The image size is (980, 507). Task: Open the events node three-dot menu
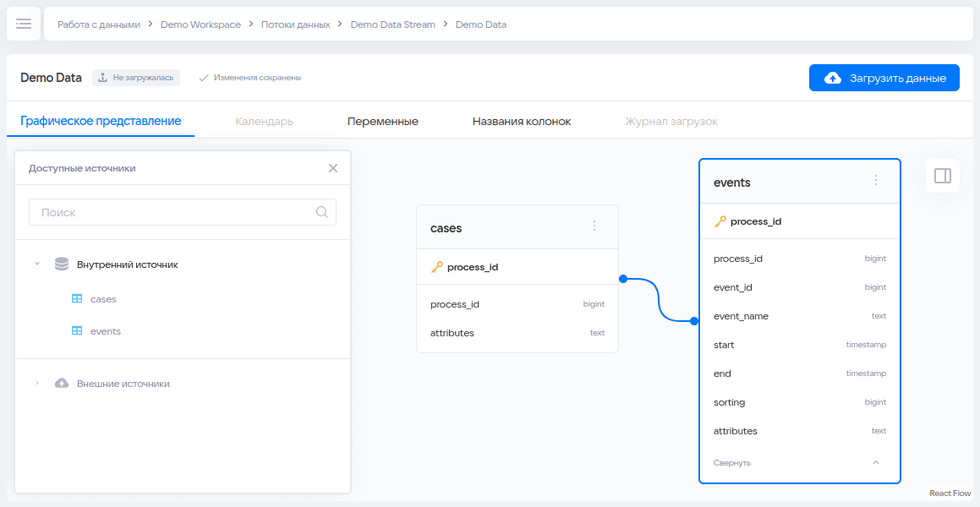(876, 180)
